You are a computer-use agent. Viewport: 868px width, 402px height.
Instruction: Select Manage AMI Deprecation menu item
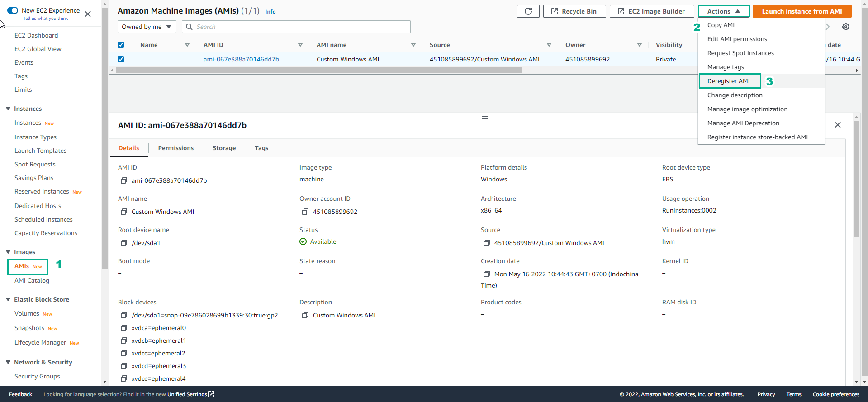click(x=761, y=123)
